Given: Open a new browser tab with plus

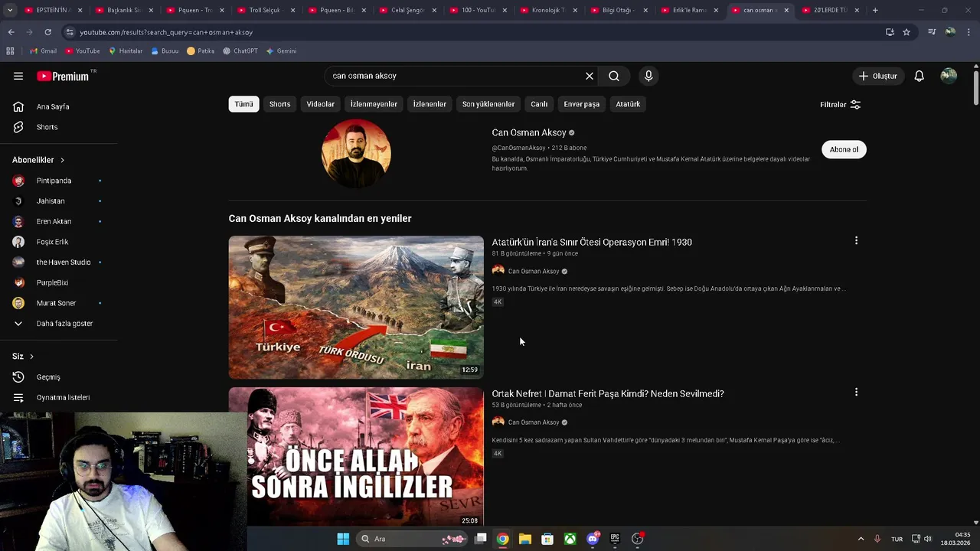Looking at the screenshot, I should tap(875, 10).
